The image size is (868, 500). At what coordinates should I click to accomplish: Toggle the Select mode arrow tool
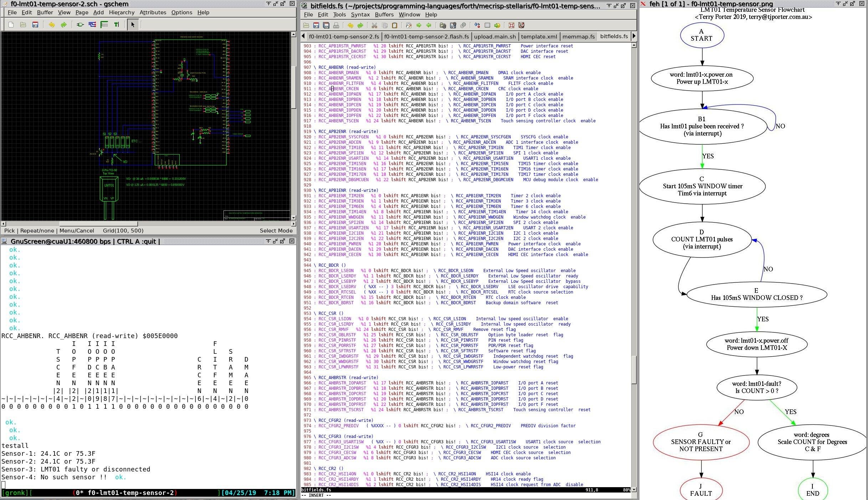point(133,25)
